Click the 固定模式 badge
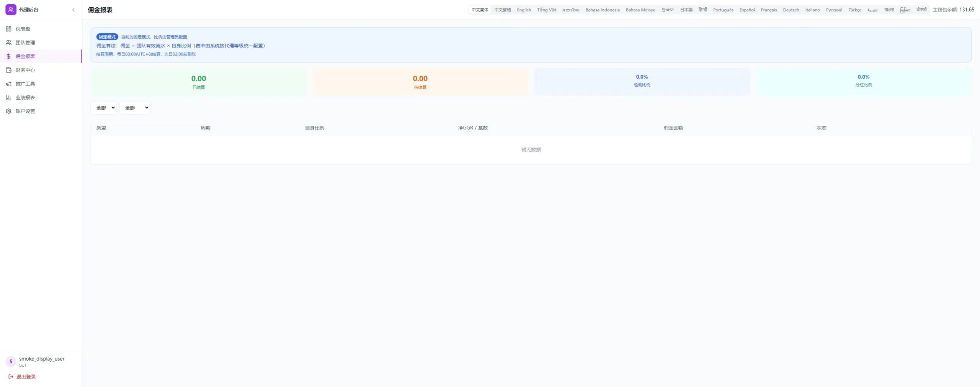 point(107,37)
